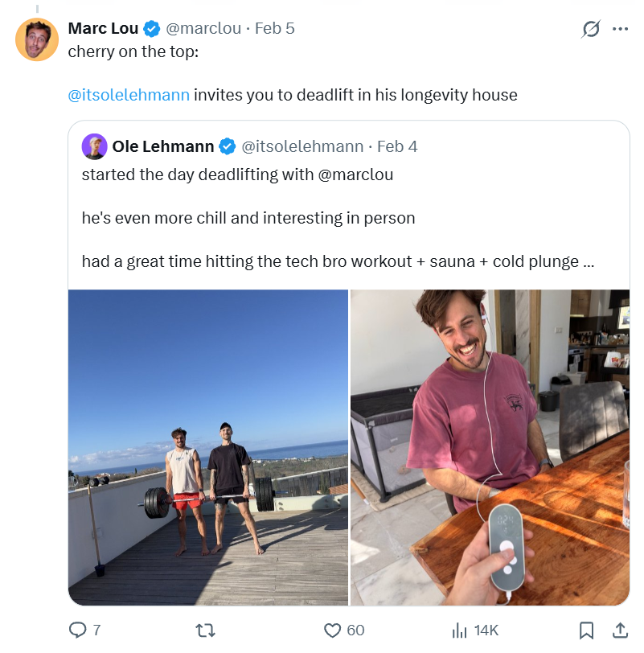
Task: Click the quoted tweet's Feb 4 date
Action: click(x=397, y=146)
